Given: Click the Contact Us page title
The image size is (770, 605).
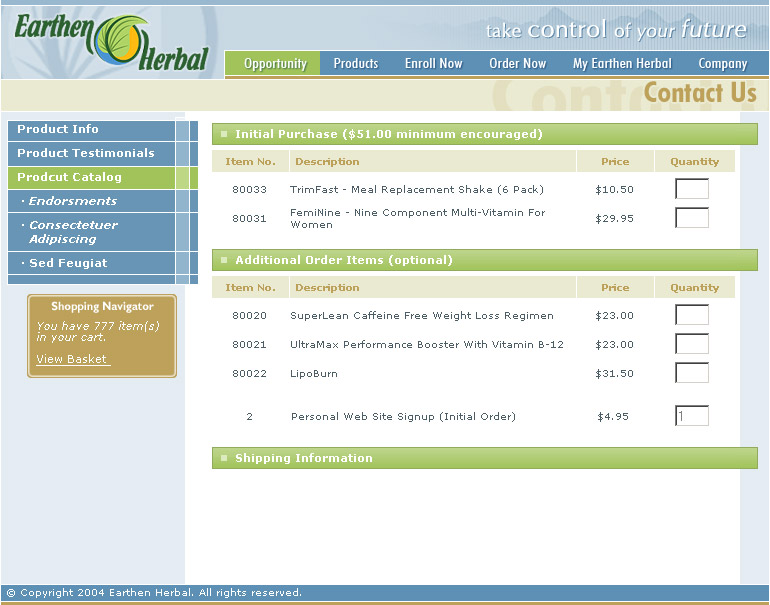Looking at the screenshot, I should click(700, 93).
